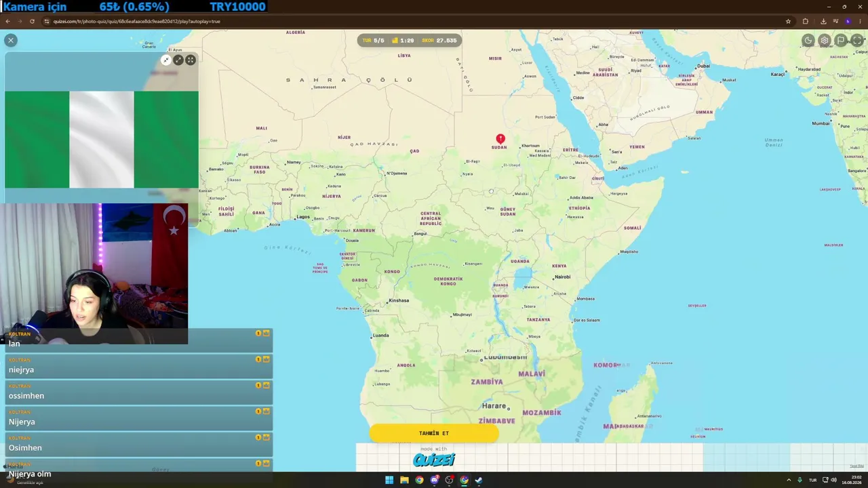The width and height of the screenshot is (868, 488).
Task: Click the Kinshasa city label
Action: [x=398, y=300]
